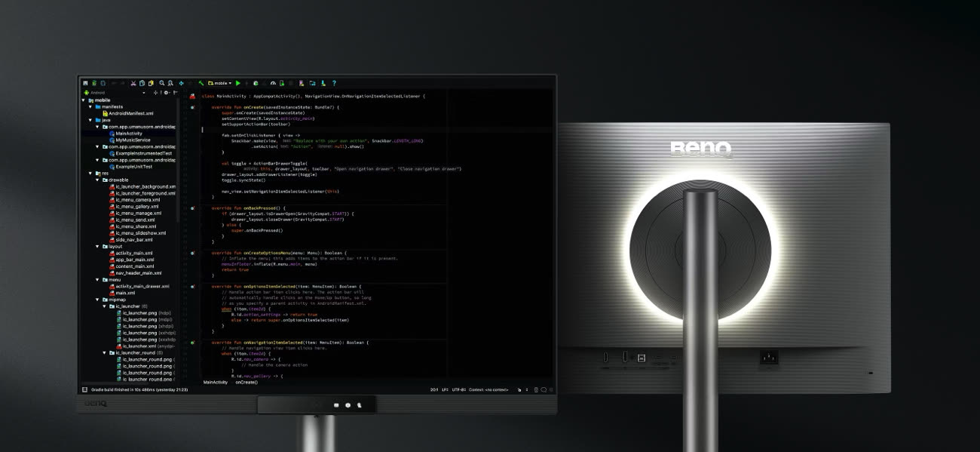Click the Find magnifier icon in toolbar
The height and width of the screenshot is (452, 980).
[x=161, y=83]
